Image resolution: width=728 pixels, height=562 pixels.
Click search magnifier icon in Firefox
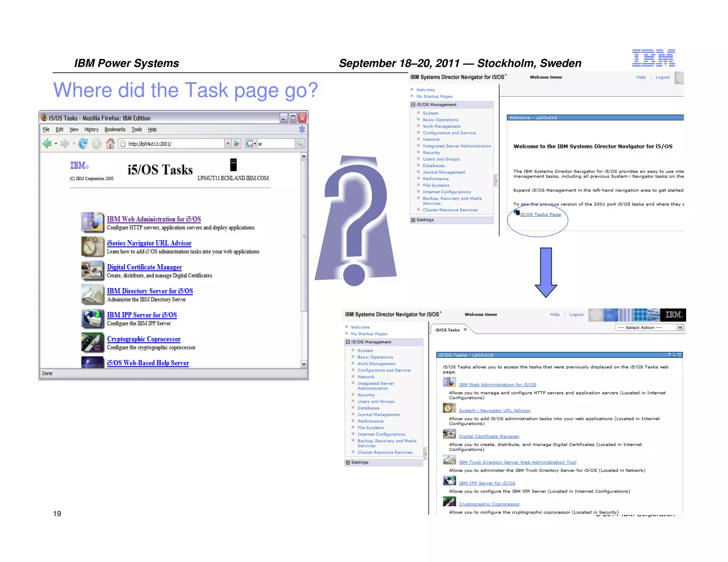[x=300, y=143]
